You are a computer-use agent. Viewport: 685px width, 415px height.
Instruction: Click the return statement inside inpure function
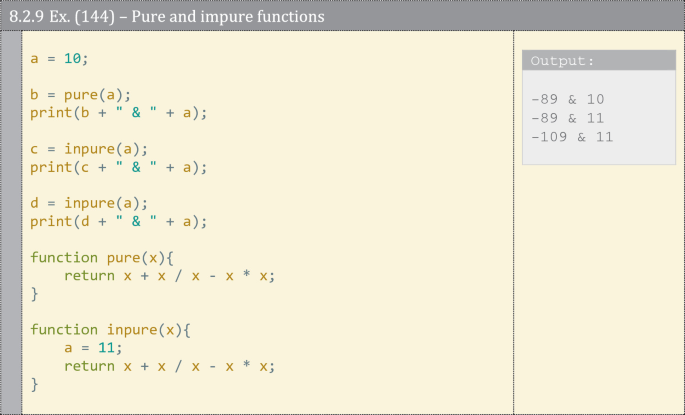pos(168,366)
